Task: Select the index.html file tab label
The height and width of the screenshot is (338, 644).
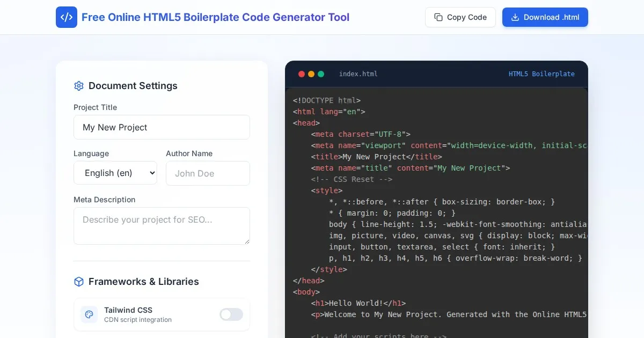Action: [x=358, y=74]
